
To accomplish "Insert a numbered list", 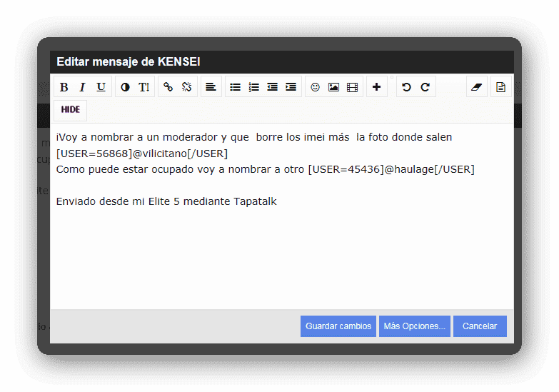I will tap(254, 87).
